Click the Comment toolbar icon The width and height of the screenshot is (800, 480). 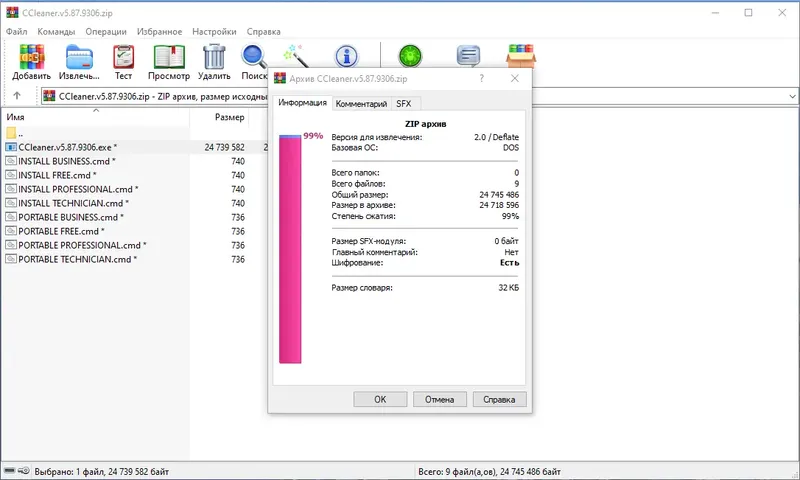coord(468,56)
